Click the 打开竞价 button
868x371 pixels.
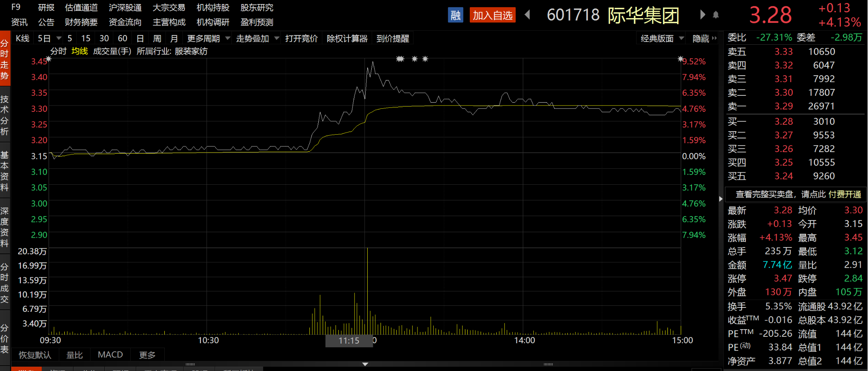click(301, 38)
